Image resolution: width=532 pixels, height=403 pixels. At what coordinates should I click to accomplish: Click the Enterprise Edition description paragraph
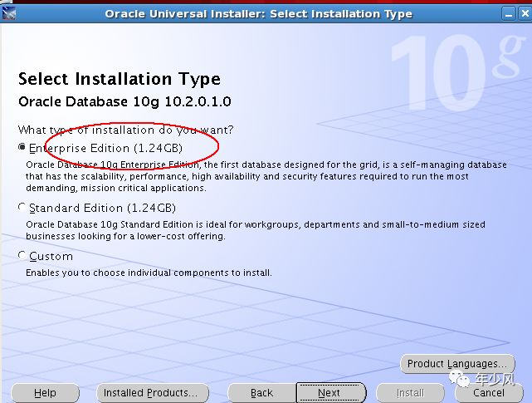pyautogui.click(x=266, y=176)
